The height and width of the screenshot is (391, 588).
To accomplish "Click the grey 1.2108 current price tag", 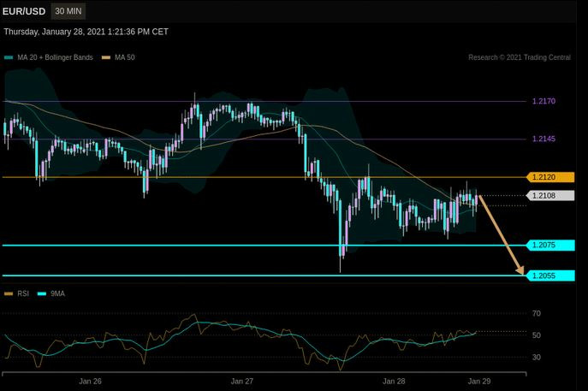I will click(550, 196).
